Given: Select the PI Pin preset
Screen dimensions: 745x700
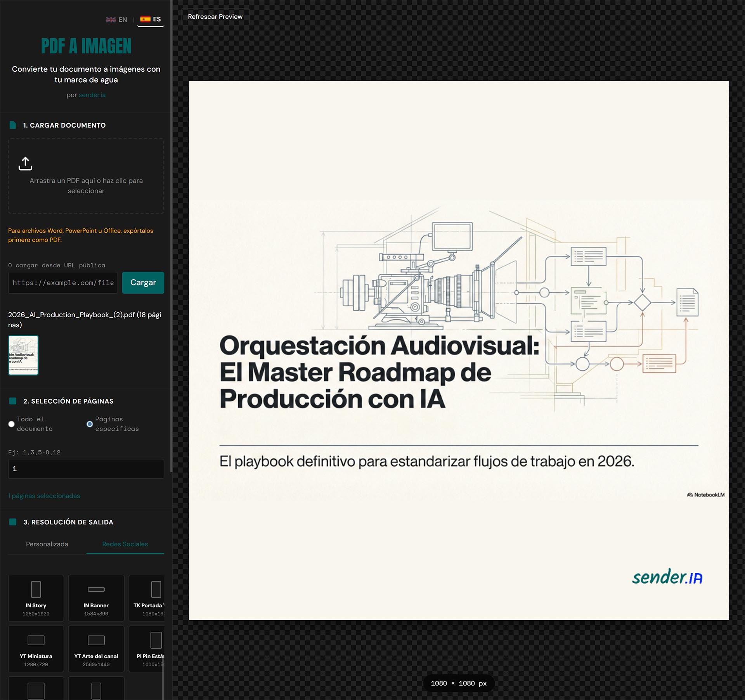Looking at the screenshot, I should pos(147,648).
